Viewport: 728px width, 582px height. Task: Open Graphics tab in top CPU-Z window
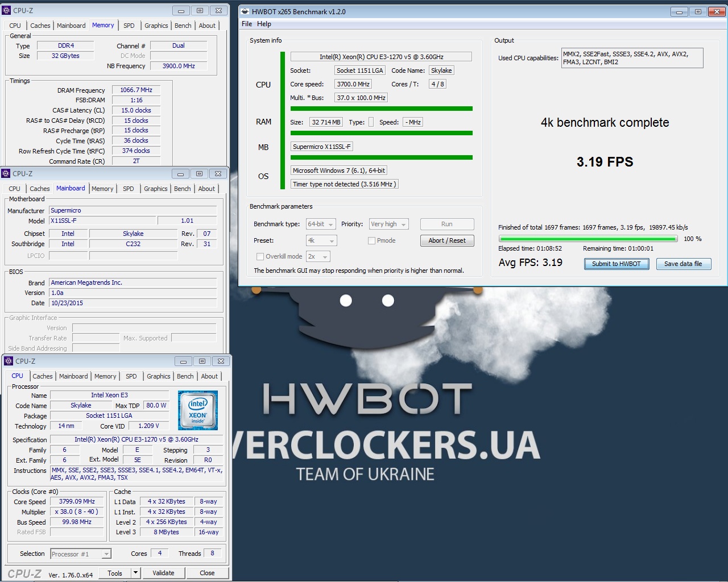pyautogui.click(x=156, y=26)
